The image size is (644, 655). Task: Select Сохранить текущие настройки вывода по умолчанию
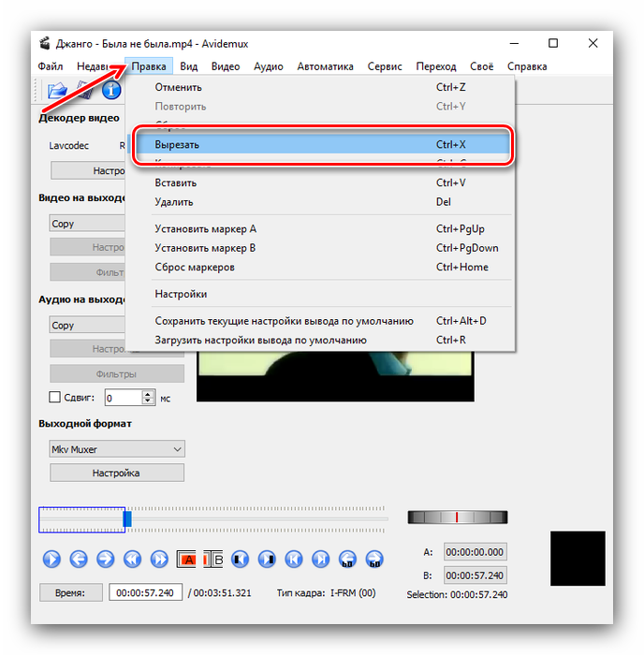coord(322,321)
